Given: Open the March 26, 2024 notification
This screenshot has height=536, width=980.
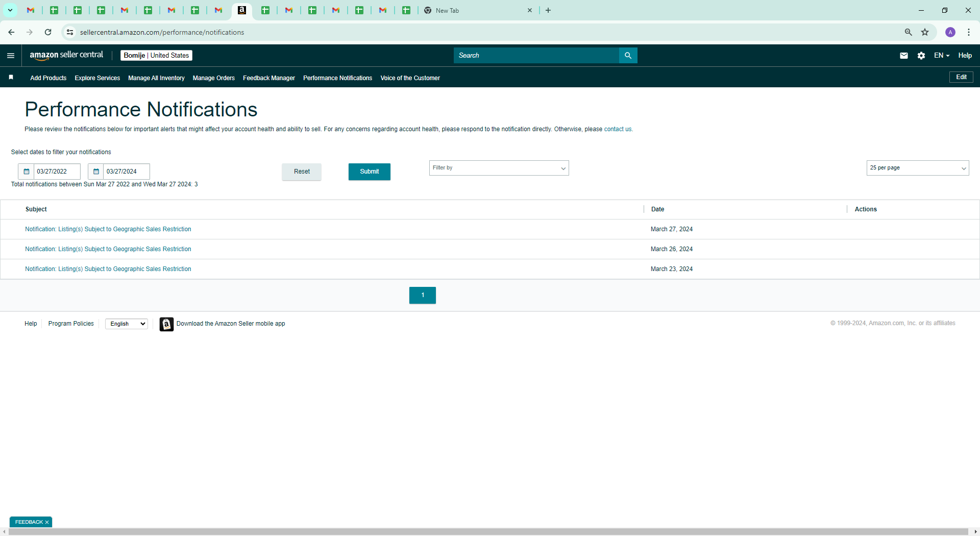Looking at the screenshot, I should coord(108,249).
